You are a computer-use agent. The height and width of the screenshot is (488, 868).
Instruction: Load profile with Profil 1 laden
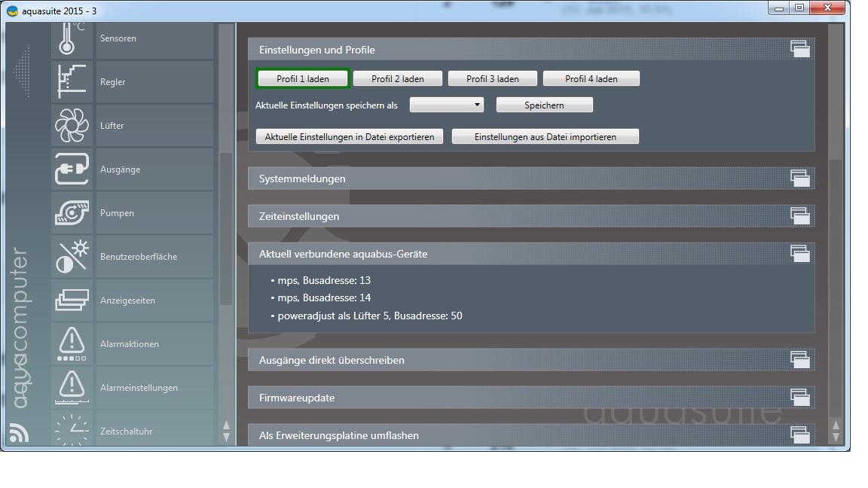click(x=303, y=78)
